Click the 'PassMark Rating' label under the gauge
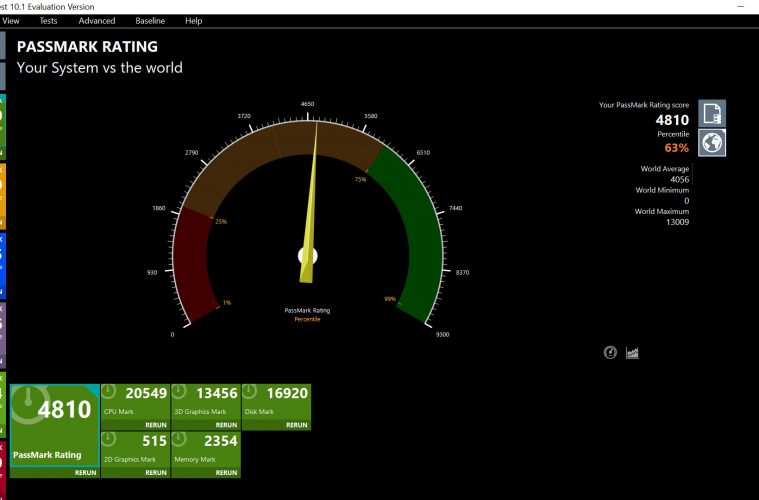 point(307,310)
